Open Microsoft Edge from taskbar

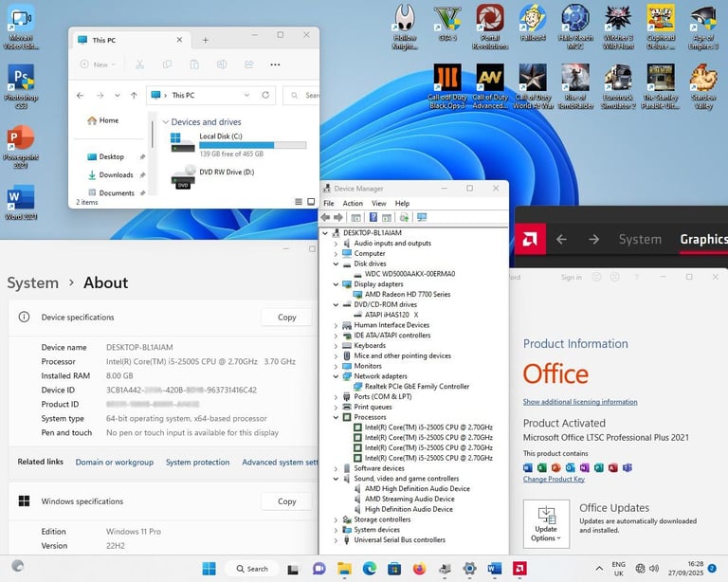coord(370,569)
